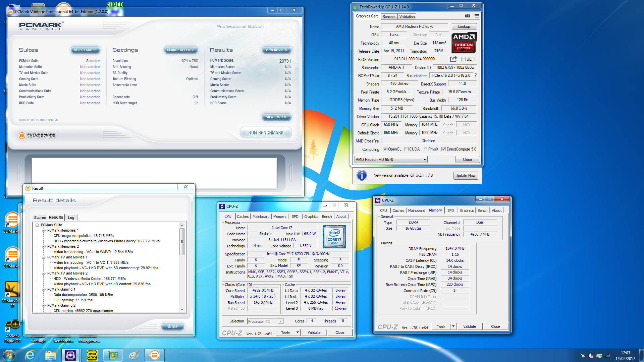Click the result tree scroll up arrow
Screen dimensions: 644x362
click(182, 225)
